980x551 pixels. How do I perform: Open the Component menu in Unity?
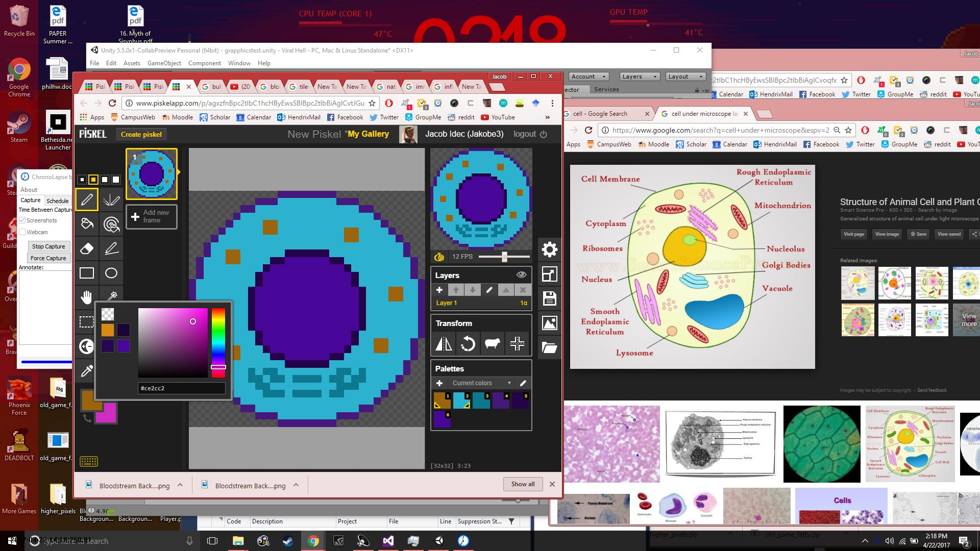coord(205,63)
